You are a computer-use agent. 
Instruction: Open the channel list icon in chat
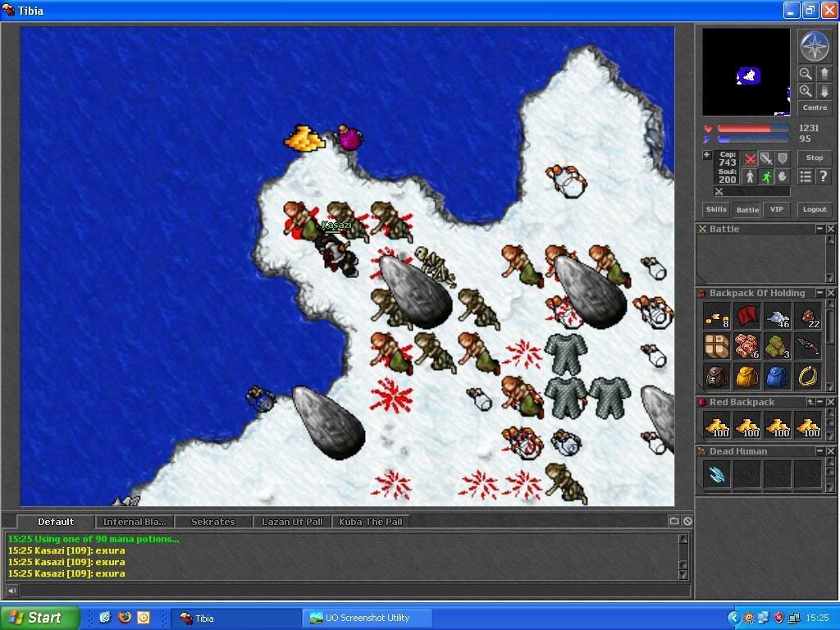[x=674, y=521]
